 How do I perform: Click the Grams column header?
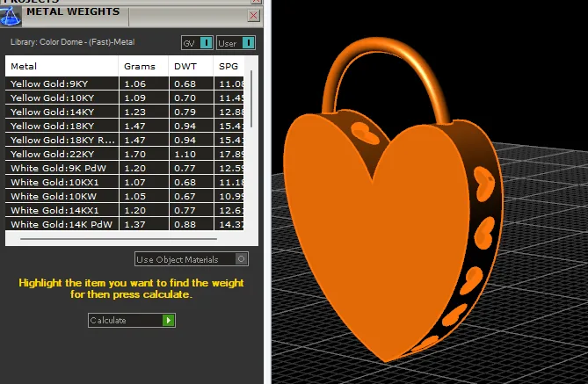pos(143,67)
